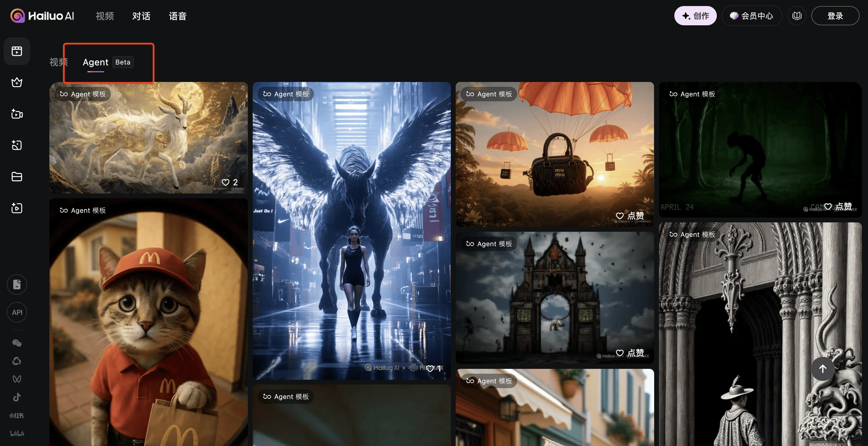
Task: Open the dark forest creature template
Action: tap(760, 150)
